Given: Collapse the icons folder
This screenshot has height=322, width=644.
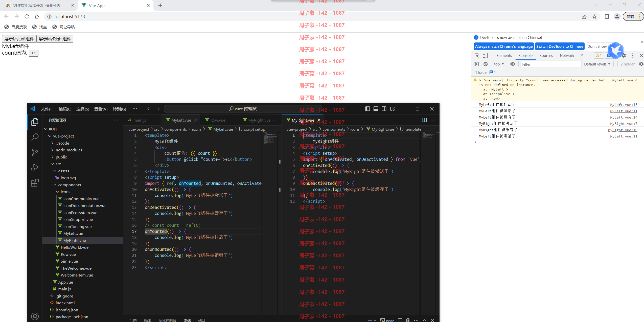Looking at the screenshot, I should (x=58, y=192).
